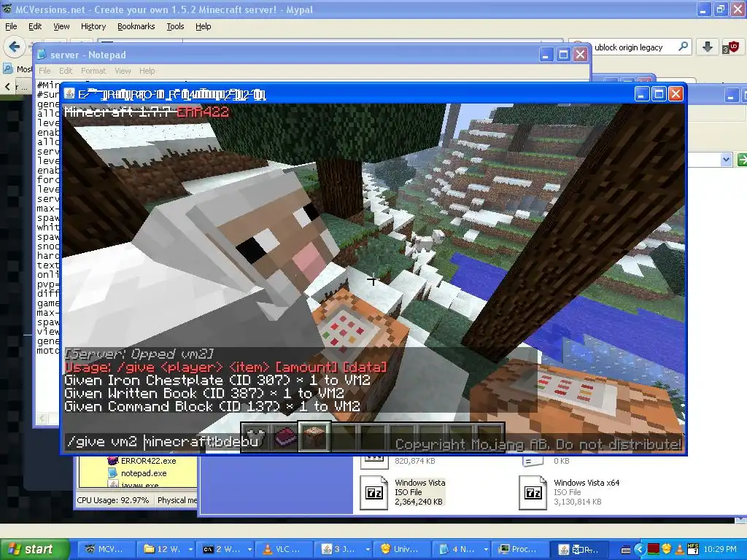
Task: Open Notepad Format menu
Action: [x=93, y=71]
